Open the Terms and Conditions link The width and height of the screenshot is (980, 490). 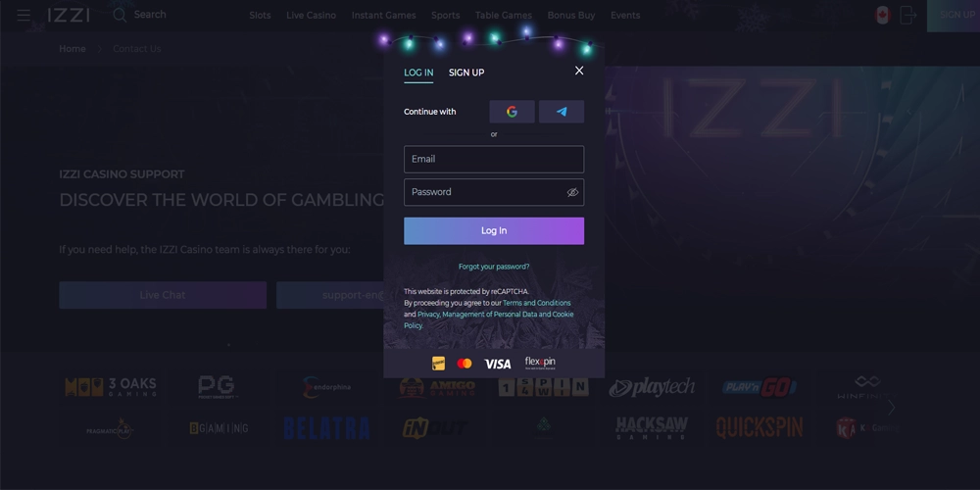tap(537, 303)
